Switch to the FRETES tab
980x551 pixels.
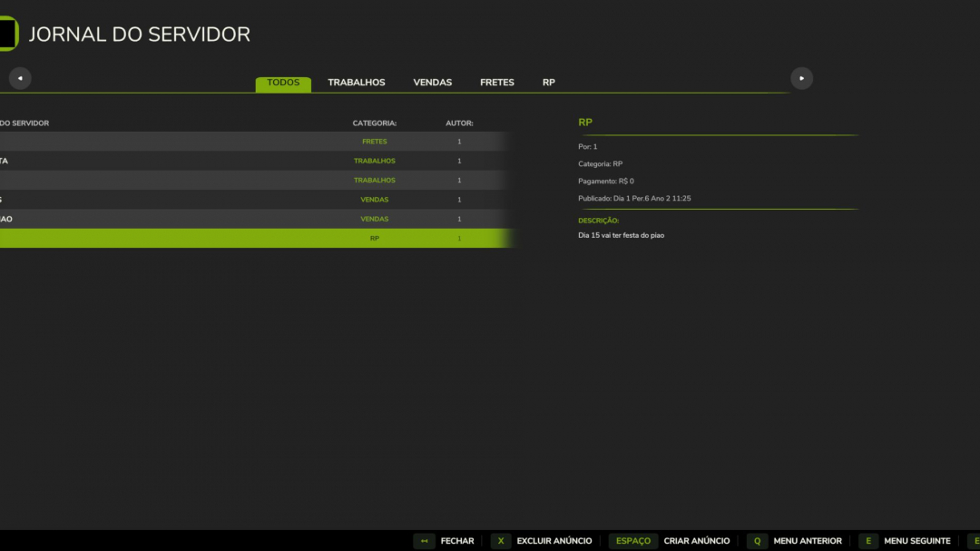[x=497, y=83]
